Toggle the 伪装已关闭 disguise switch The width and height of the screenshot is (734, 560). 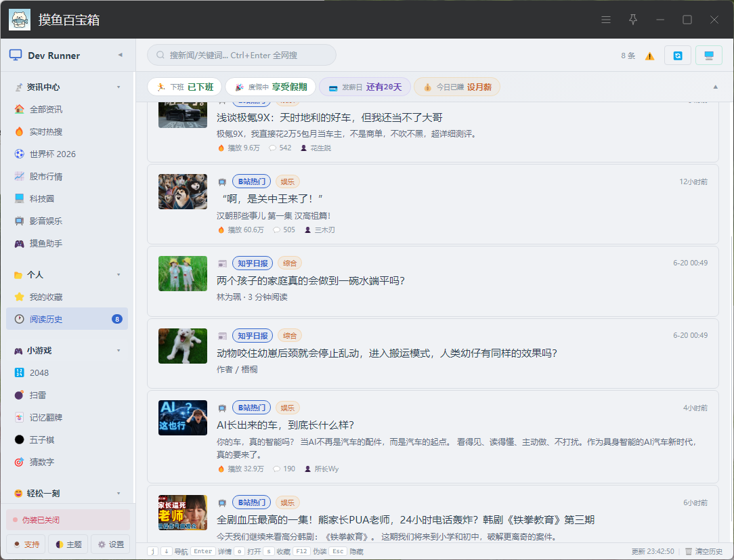68,520
